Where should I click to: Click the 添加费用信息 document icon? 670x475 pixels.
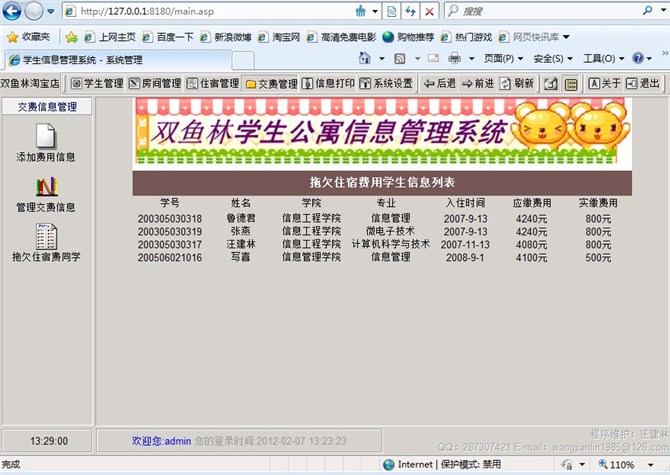click(46, 135)
